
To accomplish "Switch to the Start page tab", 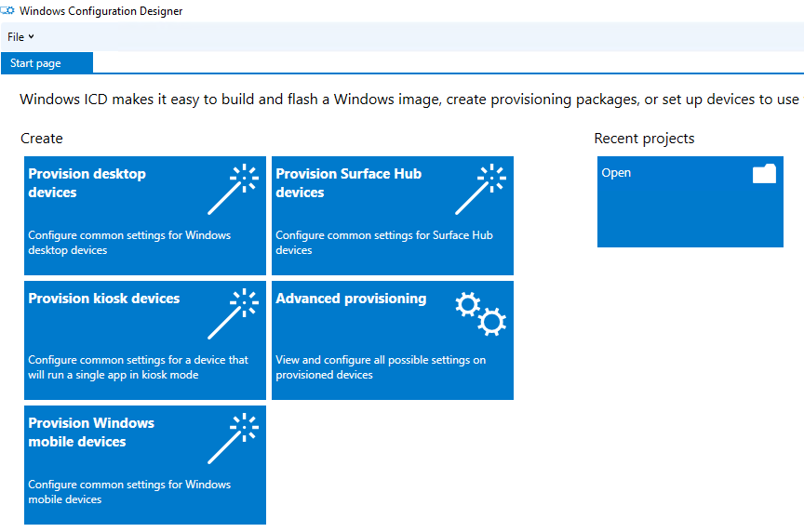I will click(x=47, y=63).
